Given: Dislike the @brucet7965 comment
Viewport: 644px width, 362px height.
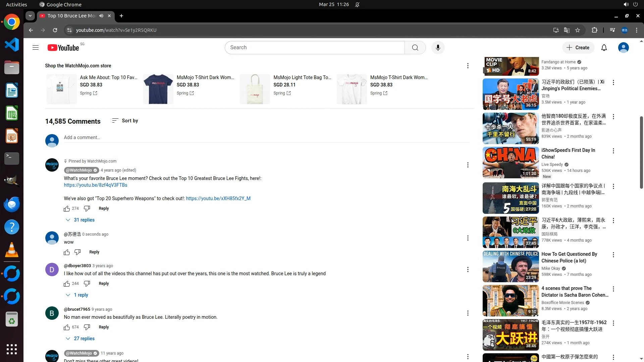Looking at the screenshot, I should coord(87,327).
